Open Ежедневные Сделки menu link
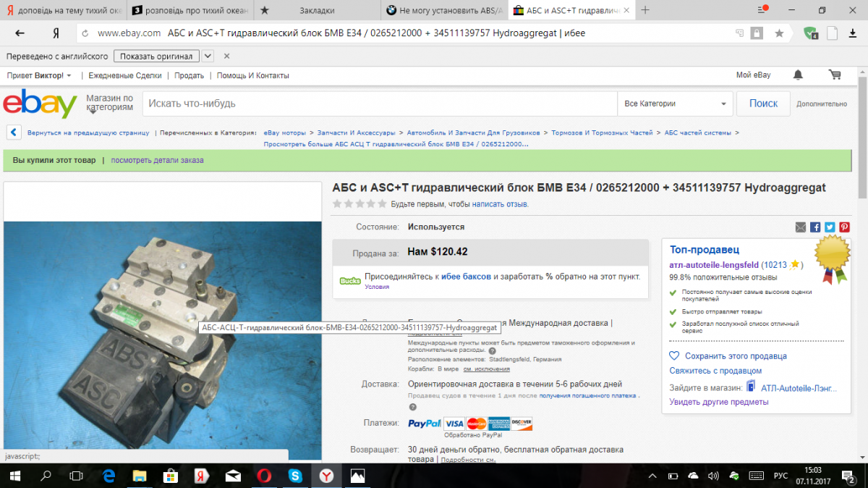This screenshot has height=488, width=868. (125, 75)
